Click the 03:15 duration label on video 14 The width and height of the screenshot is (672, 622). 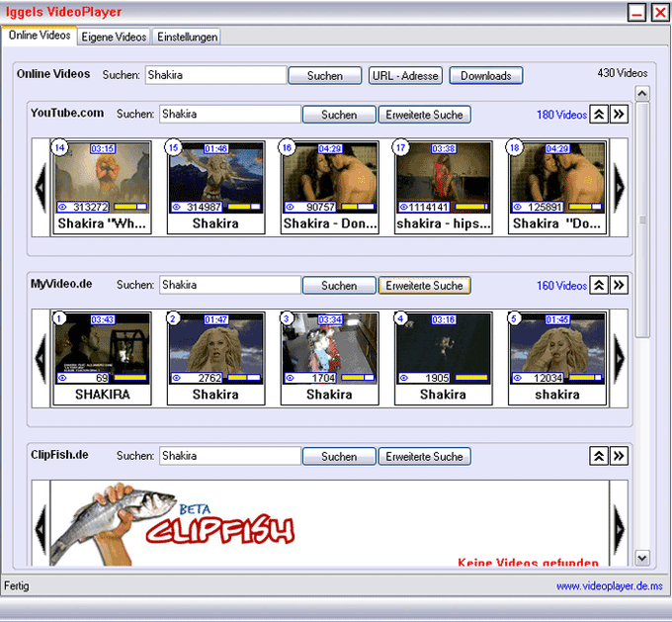(x=103, y=148)
